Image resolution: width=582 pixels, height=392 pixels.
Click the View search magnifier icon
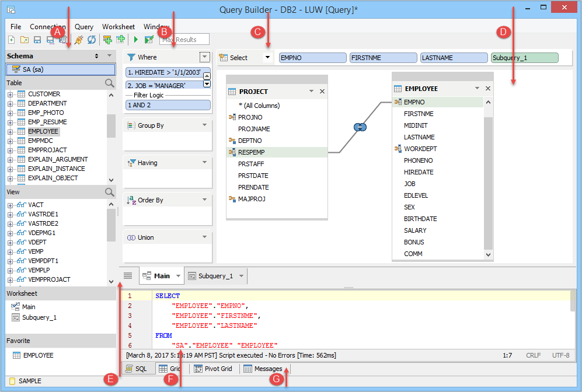coord(110,192)
